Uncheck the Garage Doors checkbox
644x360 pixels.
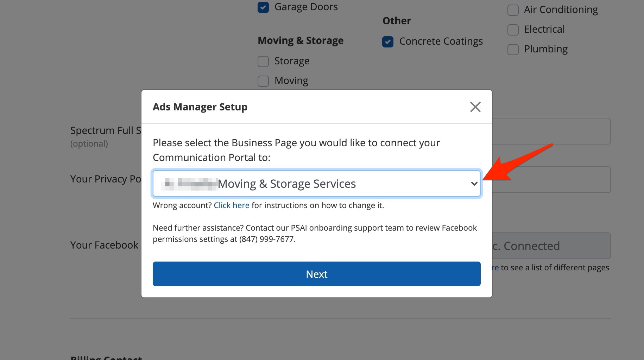coord(263,7)
